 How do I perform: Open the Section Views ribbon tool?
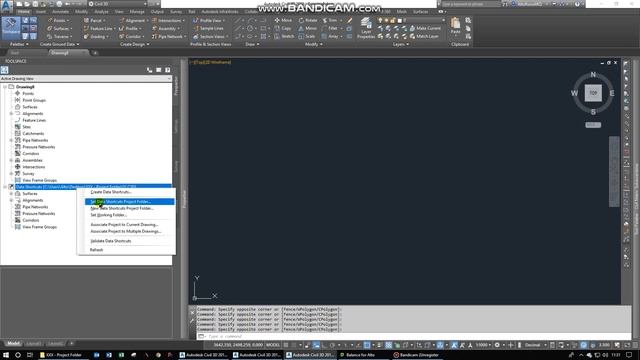(211, 37)
